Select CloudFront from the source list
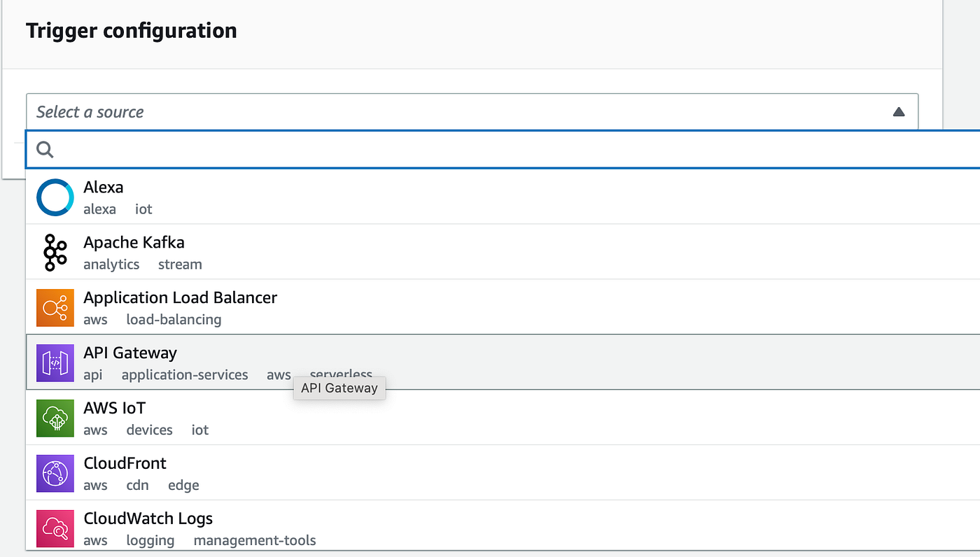Viewport: 980px width, 557px height. click(503, 473)
